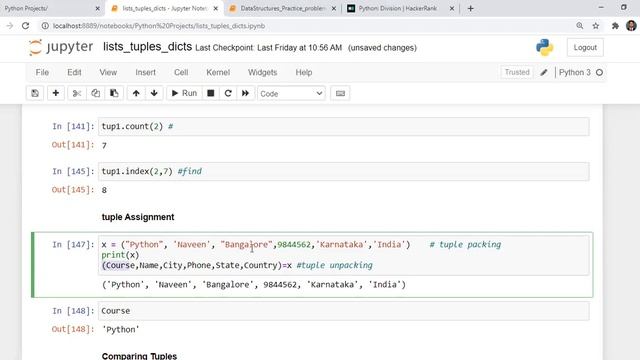The height and width of the screenshot is (360, 640).
Task: Go forward in browser history
Action: tap(9, 26)
